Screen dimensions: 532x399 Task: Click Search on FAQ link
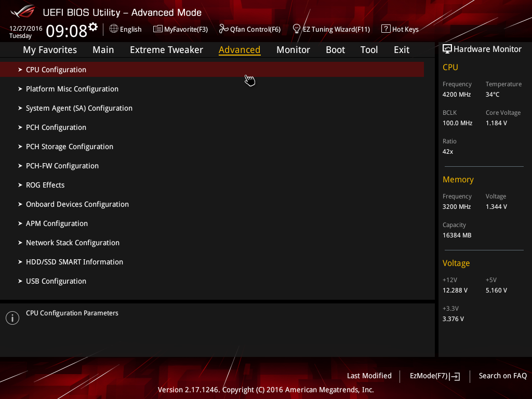pyautogui.click(x=502, y=376)
